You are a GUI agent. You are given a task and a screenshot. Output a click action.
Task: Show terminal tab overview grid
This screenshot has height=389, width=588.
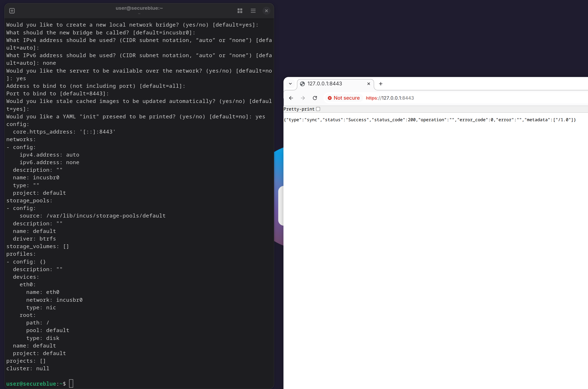[x=240, y=11]
